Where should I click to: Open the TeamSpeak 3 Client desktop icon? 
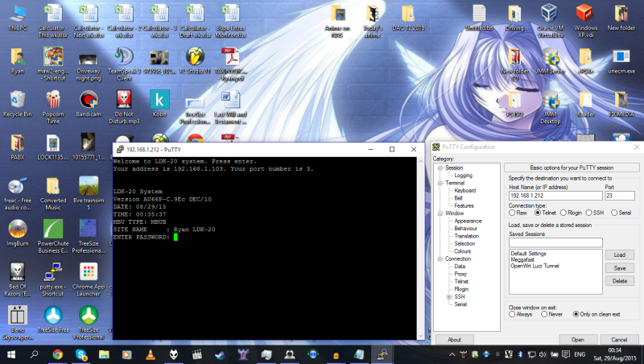pos(124,64)
